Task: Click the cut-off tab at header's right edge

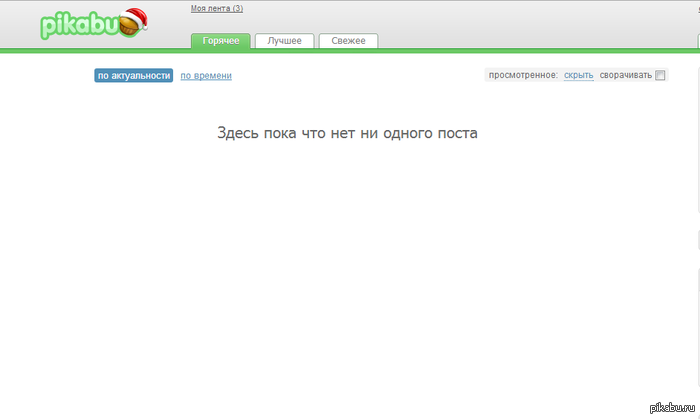Action: [698, 41]
